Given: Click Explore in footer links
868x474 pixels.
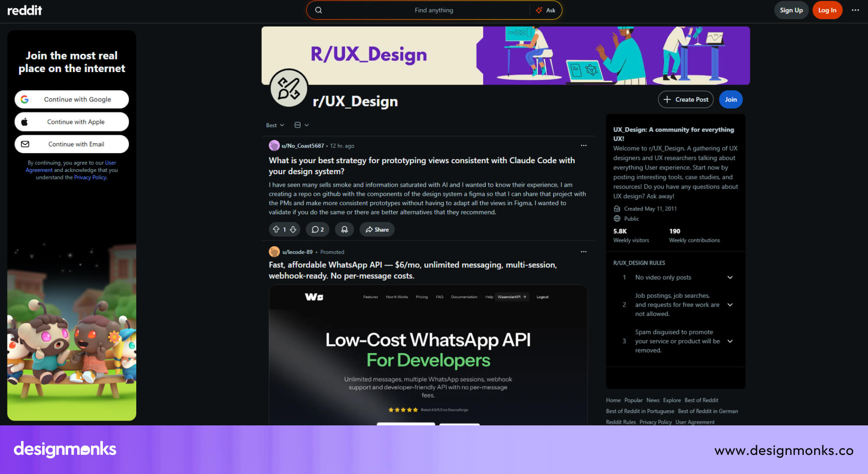Looking at the screenshot, I should coord(672,400).
